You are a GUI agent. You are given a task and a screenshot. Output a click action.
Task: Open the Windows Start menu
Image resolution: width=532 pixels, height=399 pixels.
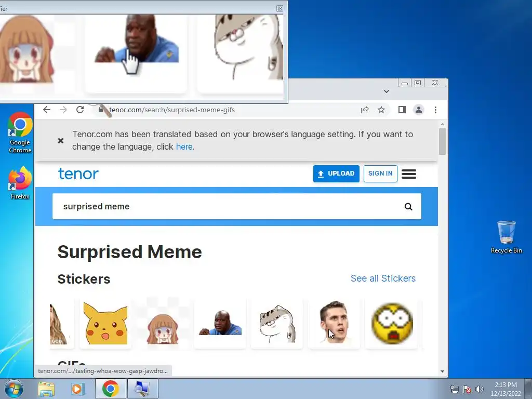coord(14,389)
